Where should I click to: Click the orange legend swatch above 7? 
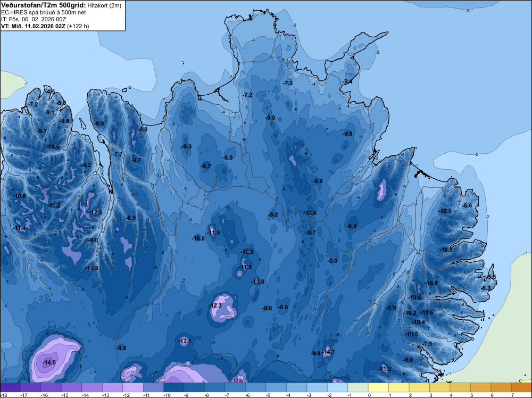521,387
